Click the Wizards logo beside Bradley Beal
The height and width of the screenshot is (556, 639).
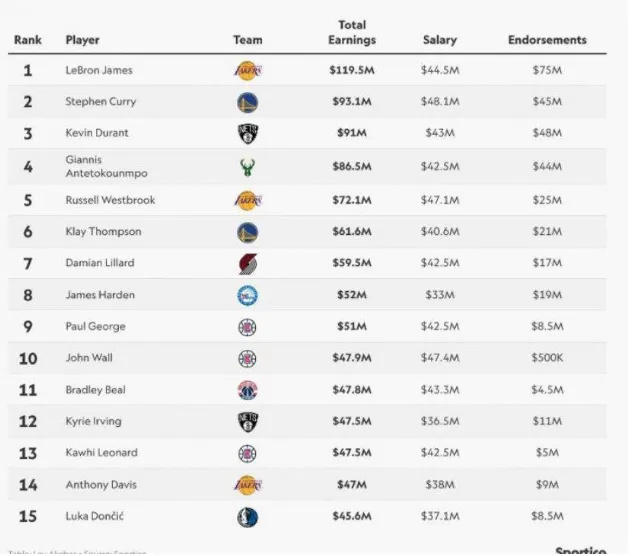coord(247,390)
